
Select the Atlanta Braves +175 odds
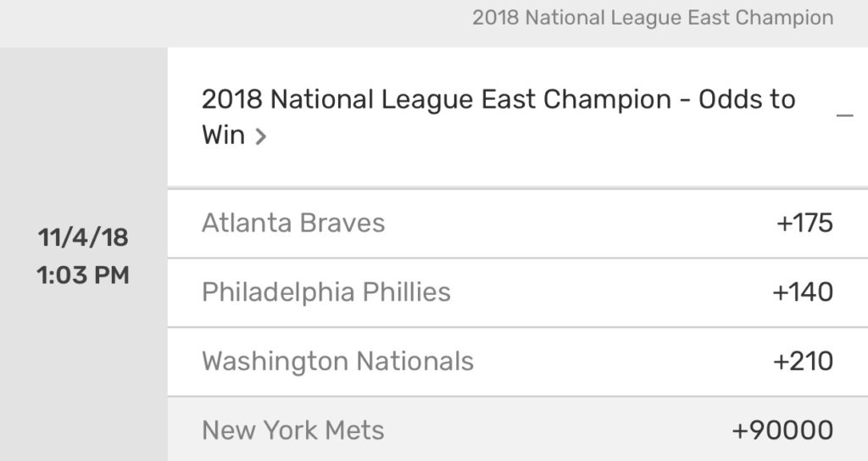coord(804,223)
